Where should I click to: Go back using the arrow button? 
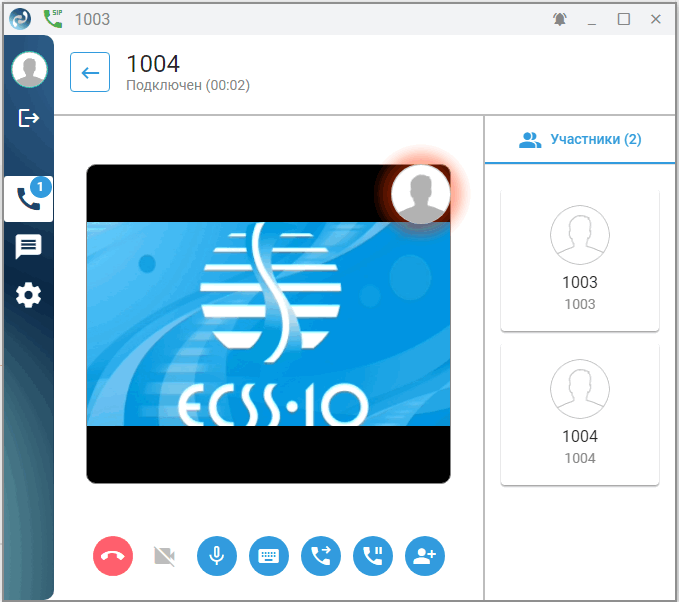click(x=90, y=72)
